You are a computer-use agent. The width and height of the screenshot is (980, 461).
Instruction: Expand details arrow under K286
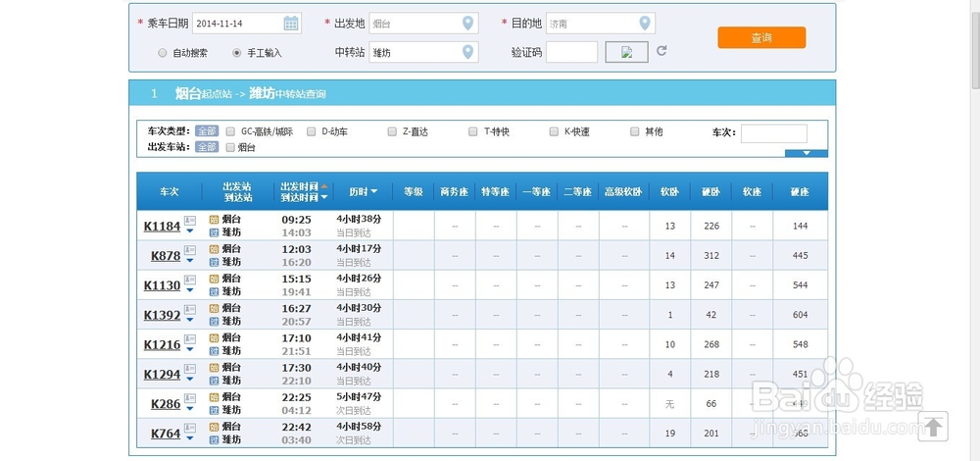click(190, 409)
